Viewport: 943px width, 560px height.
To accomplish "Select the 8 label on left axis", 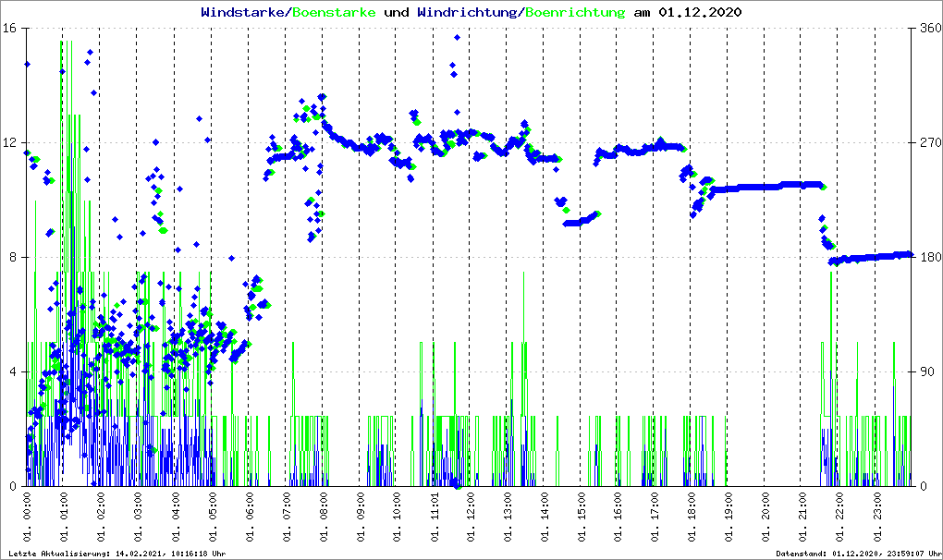I will coord(14,258).
